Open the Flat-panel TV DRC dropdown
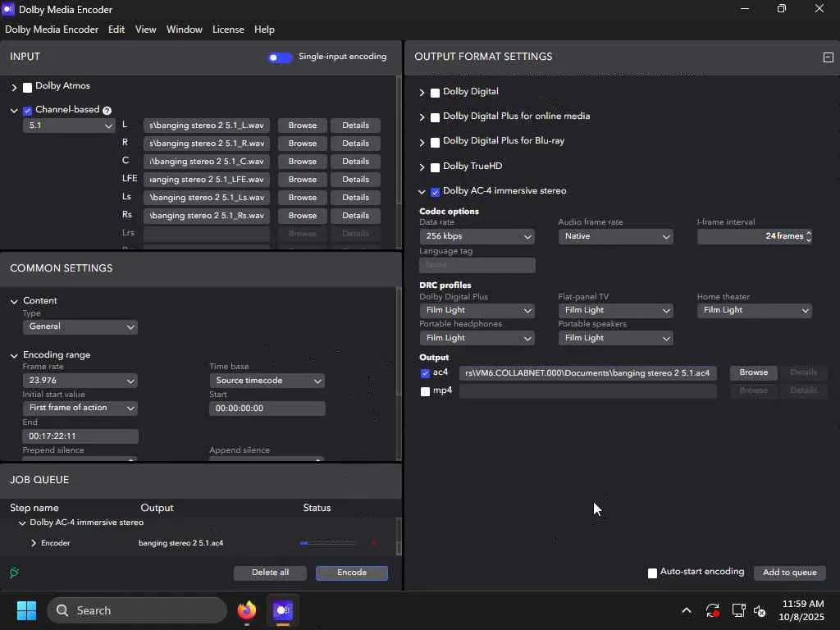Viewport: 840px width, 630px height. (615, 310)
